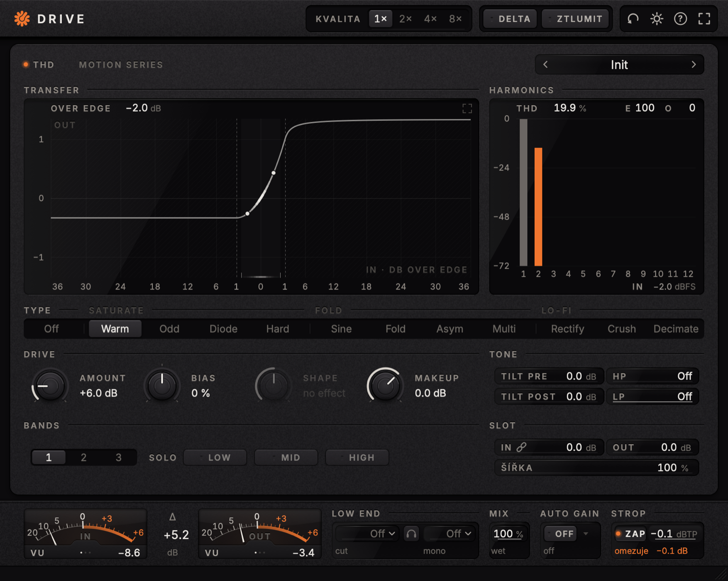Go to previous preset arrow
728x581 pixels.
(546, 65)
